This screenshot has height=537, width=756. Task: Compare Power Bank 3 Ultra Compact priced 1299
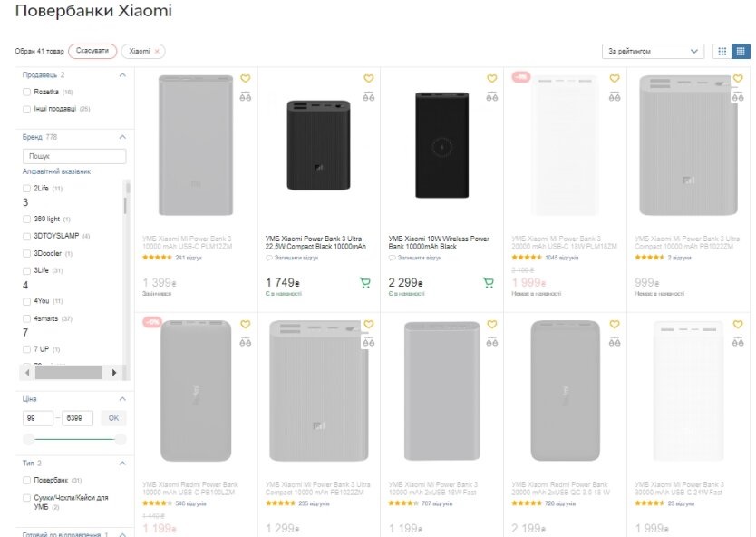tap(369, 342)
